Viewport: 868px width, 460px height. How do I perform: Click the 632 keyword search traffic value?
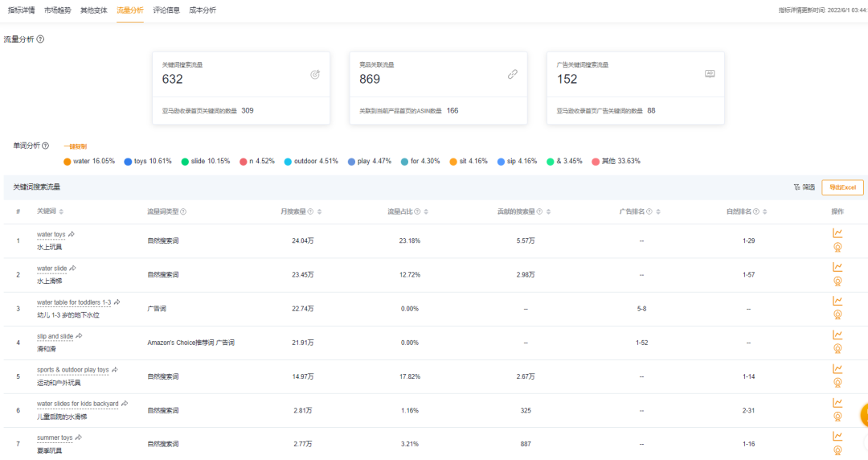[172, 80]
